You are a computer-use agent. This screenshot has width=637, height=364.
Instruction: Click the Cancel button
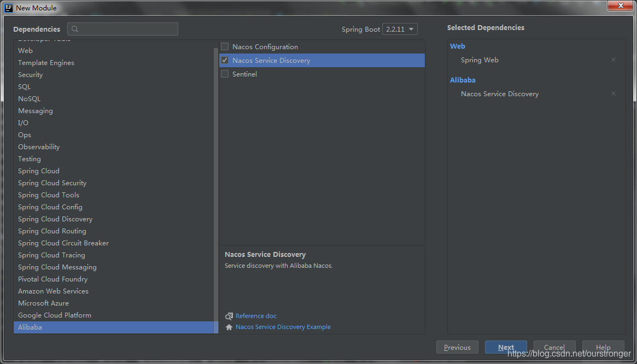point(554,348)
